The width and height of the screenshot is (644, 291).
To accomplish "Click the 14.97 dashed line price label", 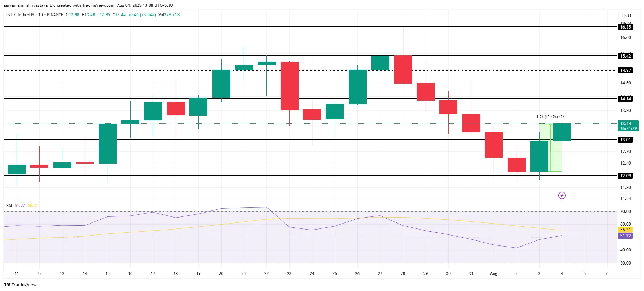I will tap(625, 70).
